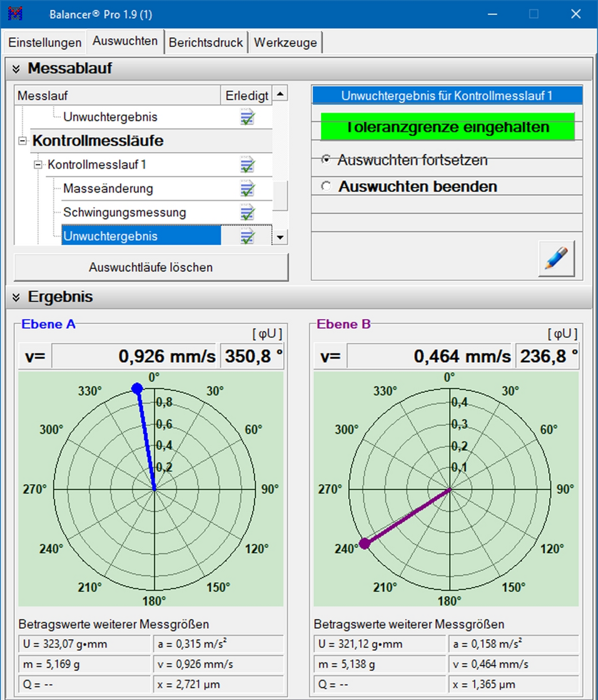This screenshot has width=598, height=700.
Task: Open the Werkzeuge tab
Action: (x=285, y=43)
